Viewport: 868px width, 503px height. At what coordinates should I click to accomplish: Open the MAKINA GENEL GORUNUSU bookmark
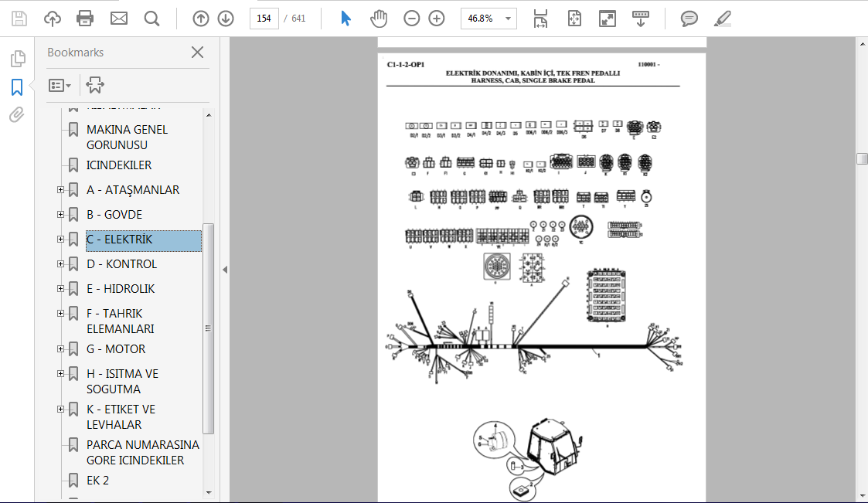coord(127,138)
